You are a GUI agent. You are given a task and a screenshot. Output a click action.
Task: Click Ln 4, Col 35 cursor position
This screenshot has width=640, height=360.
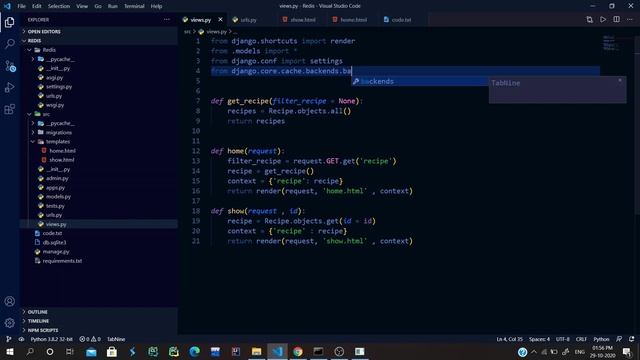(509, 339)
